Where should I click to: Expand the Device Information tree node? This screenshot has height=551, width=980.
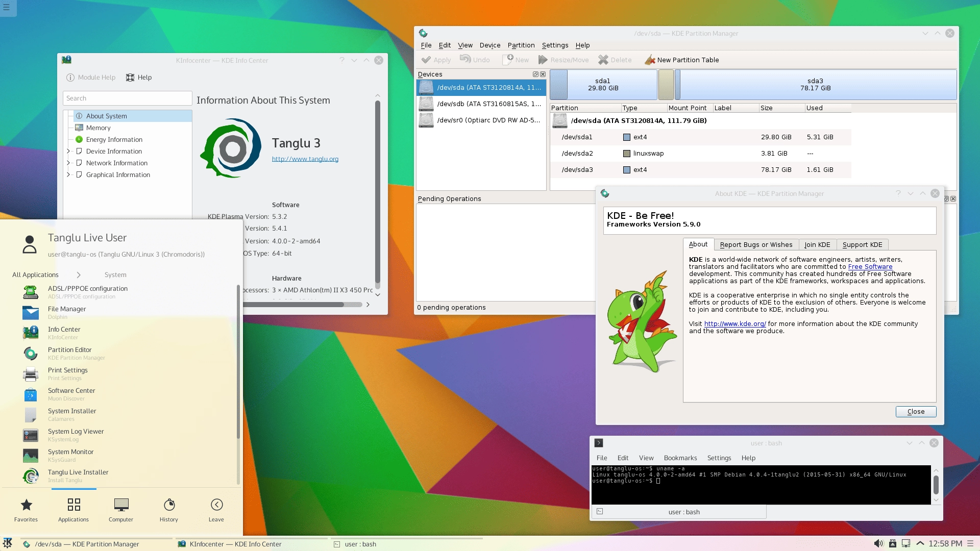click(x=68, y=151)
